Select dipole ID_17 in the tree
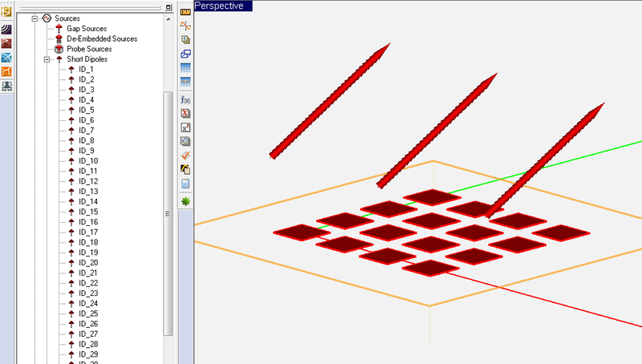642x364 pixels. point(88,233)
